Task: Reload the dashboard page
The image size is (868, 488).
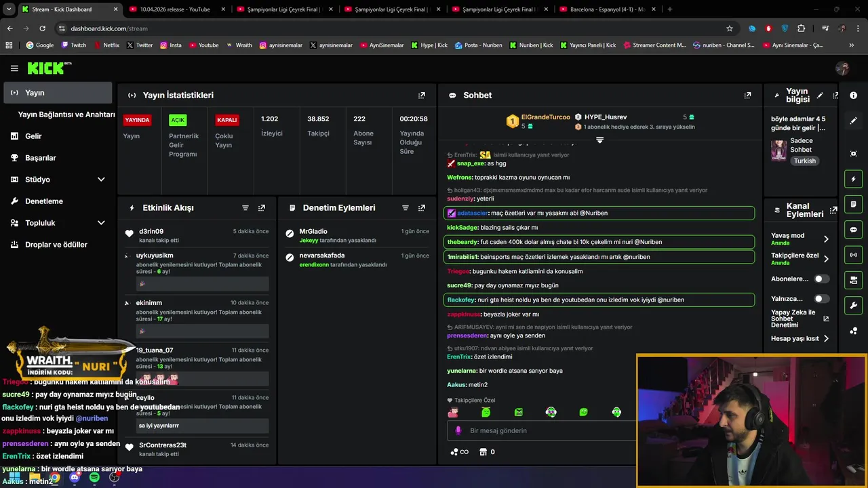Action: [x=42, y=28]
